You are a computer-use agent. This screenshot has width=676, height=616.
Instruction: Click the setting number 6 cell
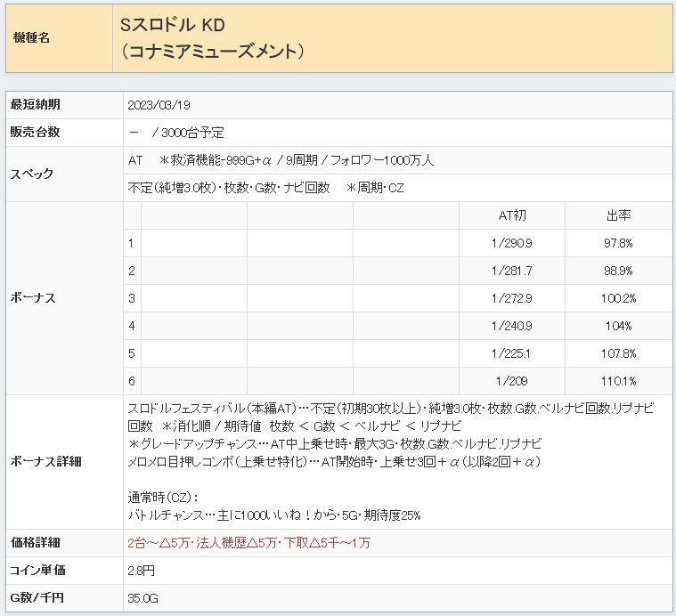pos(132,381)
